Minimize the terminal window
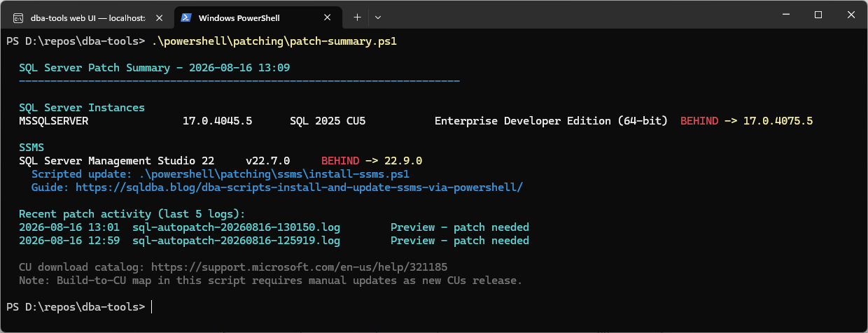868x333 pixels. click(x=785, y=15)
